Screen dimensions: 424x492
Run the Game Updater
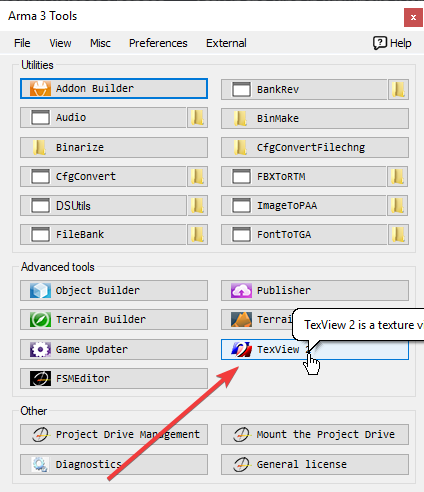(114, 349)
